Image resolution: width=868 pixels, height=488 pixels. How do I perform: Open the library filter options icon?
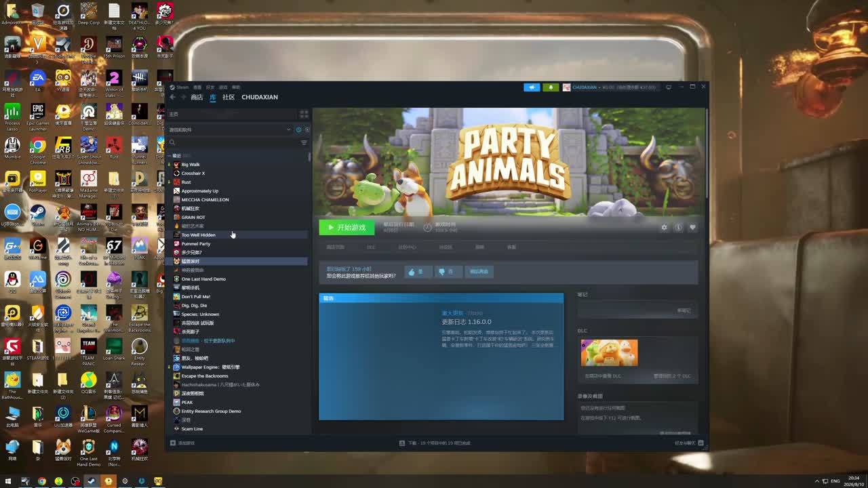(x=304, y=142)
